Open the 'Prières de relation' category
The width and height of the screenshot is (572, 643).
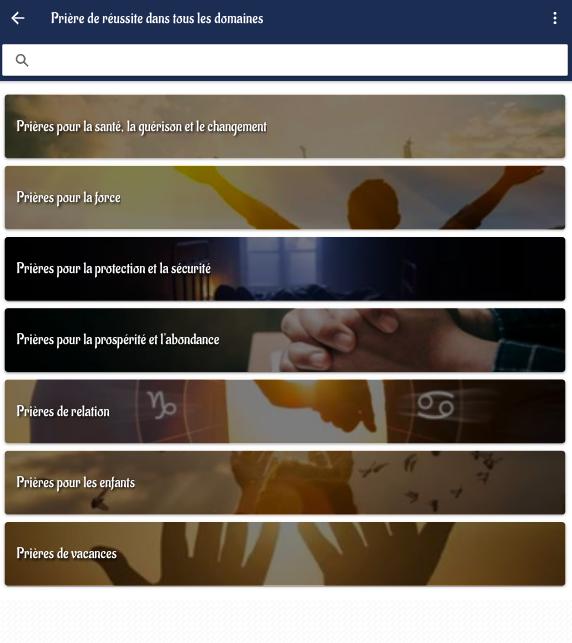coord(285,411)
